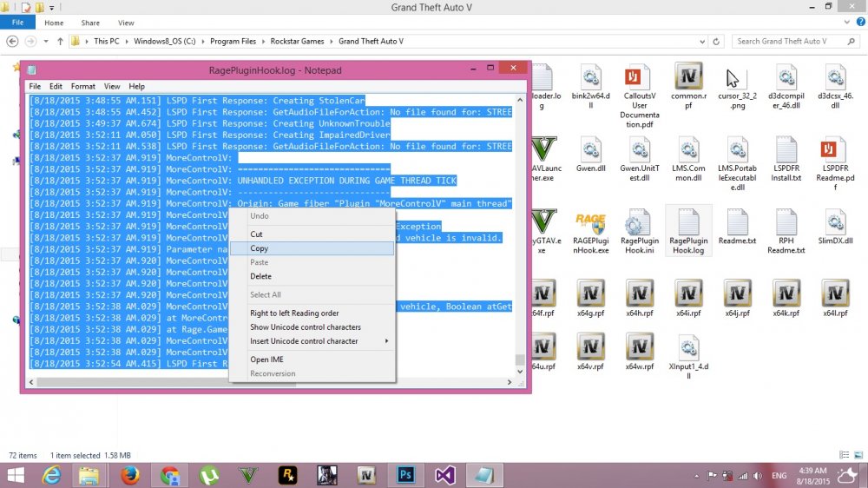Refresh the Explorer folder view

point(716,42)
